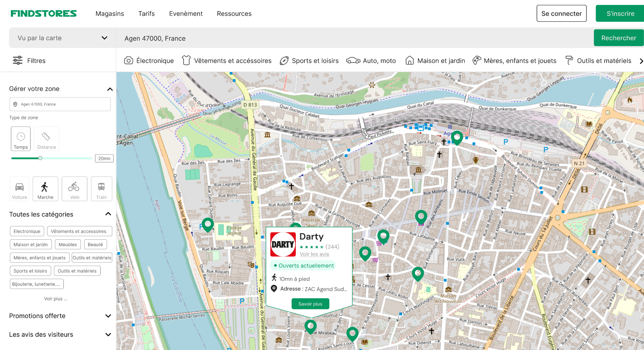Screen dimensions: 644x350
Task: Choose the Train transport option
Action: tap(101, 188)
